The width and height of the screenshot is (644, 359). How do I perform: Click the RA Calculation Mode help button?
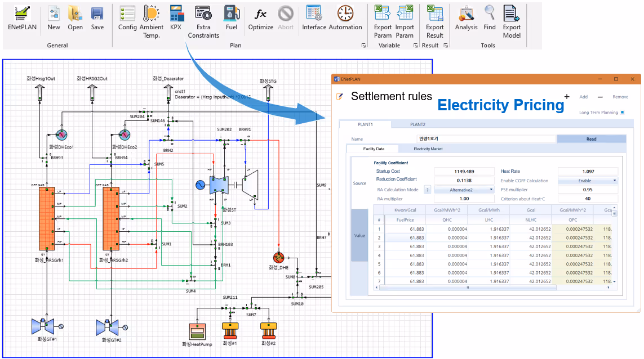pyautogui.click(x=428, y=190)
